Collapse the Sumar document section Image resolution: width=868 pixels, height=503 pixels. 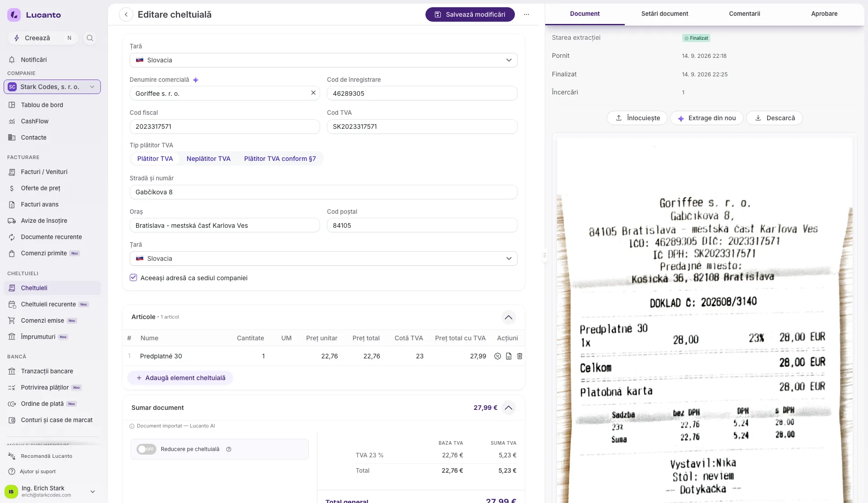(509, 408)
